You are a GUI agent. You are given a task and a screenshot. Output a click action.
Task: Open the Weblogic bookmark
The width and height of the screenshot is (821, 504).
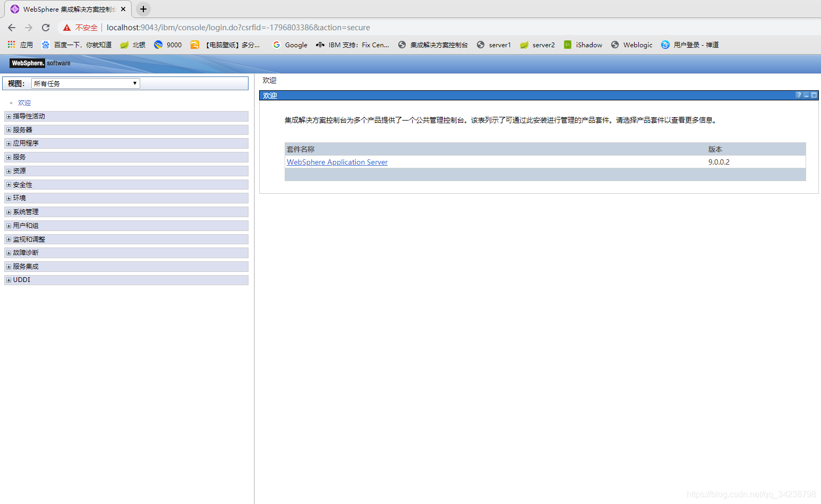click(x=632, y=45)
